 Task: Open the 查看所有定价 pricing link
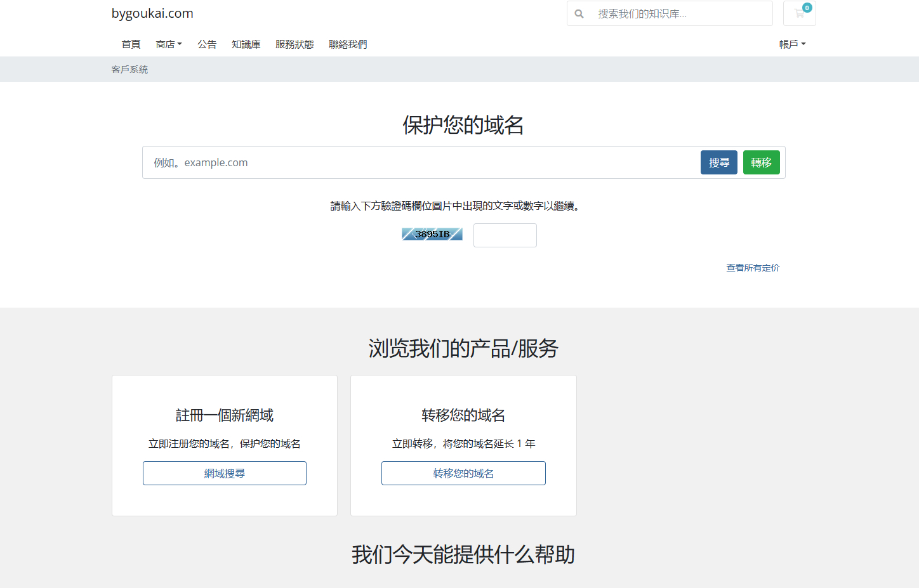coord(753,268)
